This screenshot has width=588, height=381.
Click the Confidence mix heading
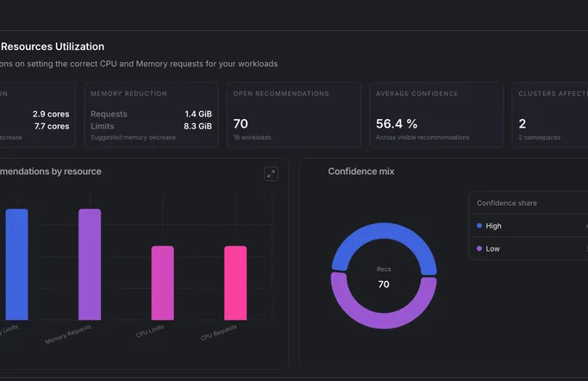click(361, 172)
